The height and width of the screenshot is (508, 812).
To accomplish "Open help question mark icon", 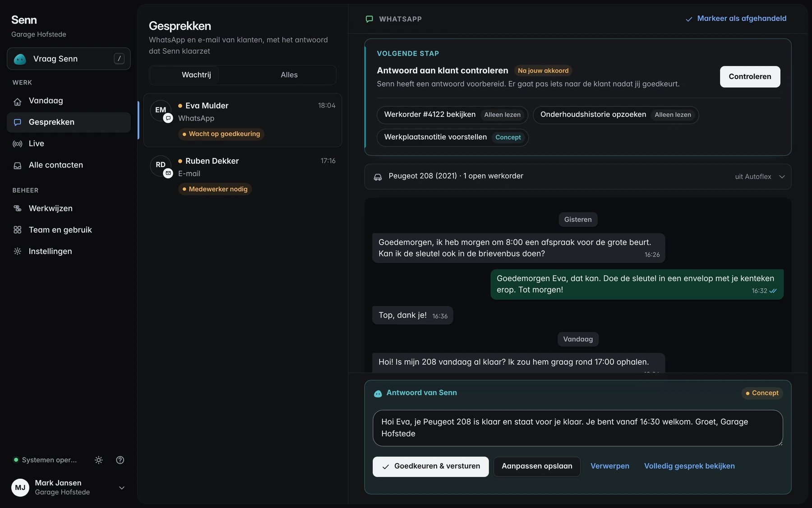I will pos(120,460).
